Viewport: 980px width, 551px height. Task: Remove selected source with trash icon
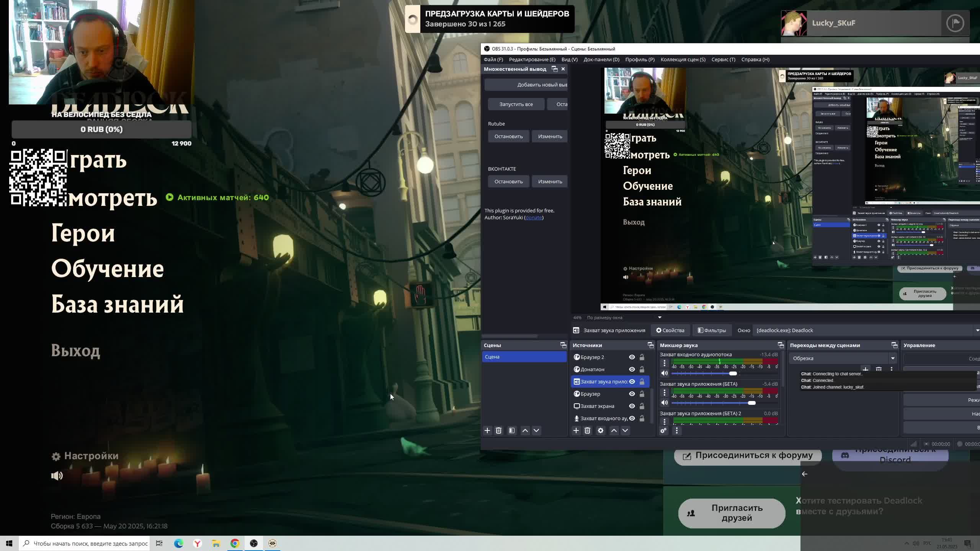click(x=587, y=430)
